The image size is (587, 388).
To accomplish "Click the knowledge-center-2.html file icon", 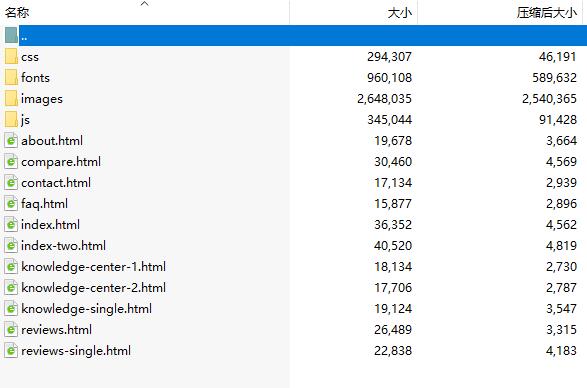I will tap(11, 288).
